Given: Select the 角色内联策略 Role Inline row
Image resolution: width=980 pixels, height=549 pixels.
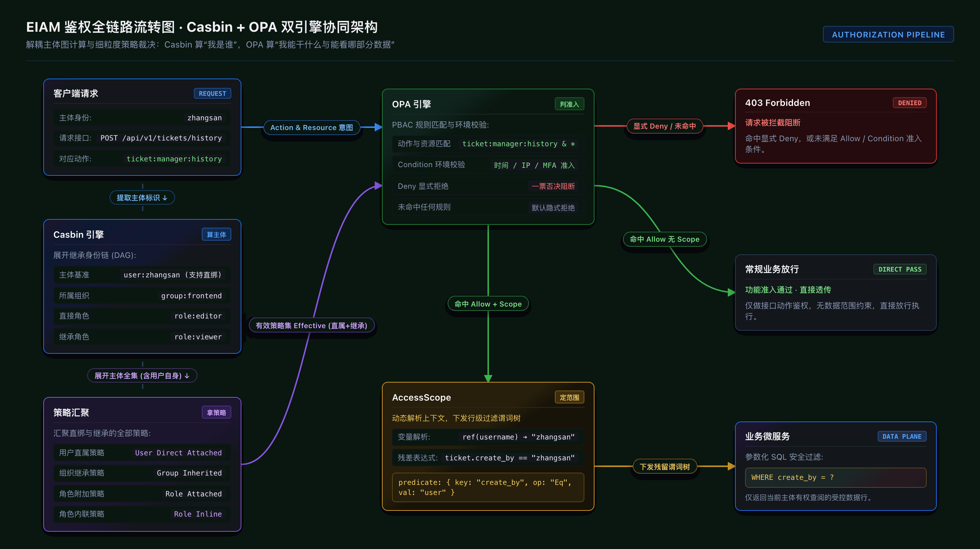Looking at the screenshot, I should [142, 514].
